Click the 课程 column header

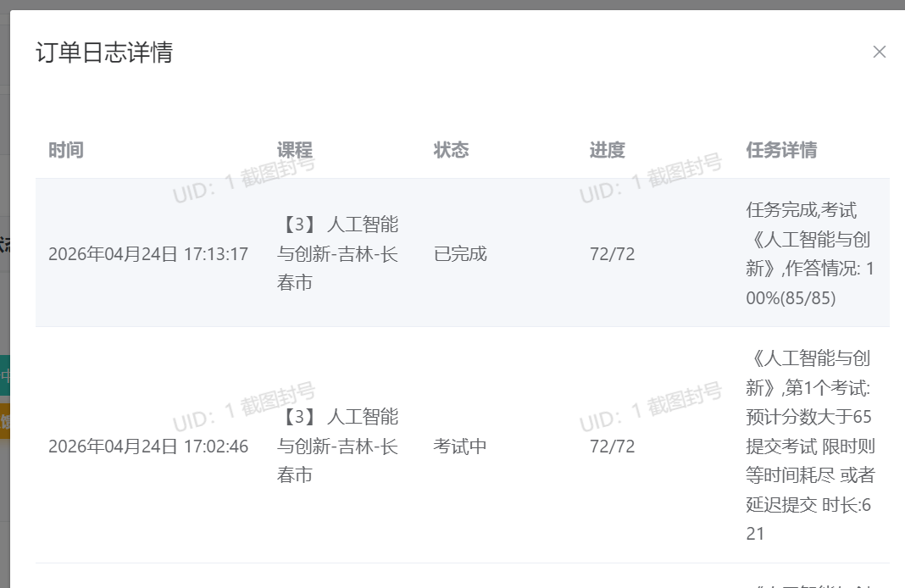click(x=294, y=150)
